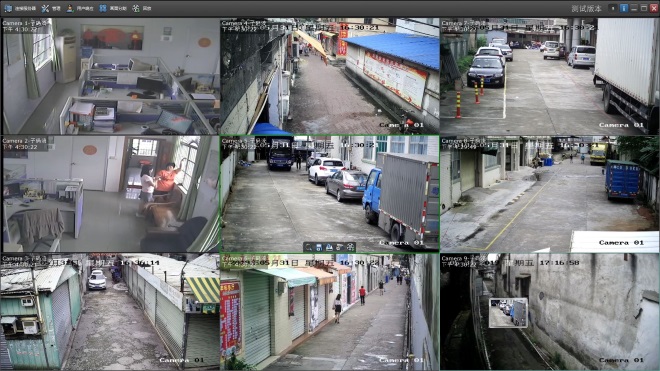Select the parking lot feed with yellow bollards
Screen dimensions: 660x371
click(x=550, y=76)
